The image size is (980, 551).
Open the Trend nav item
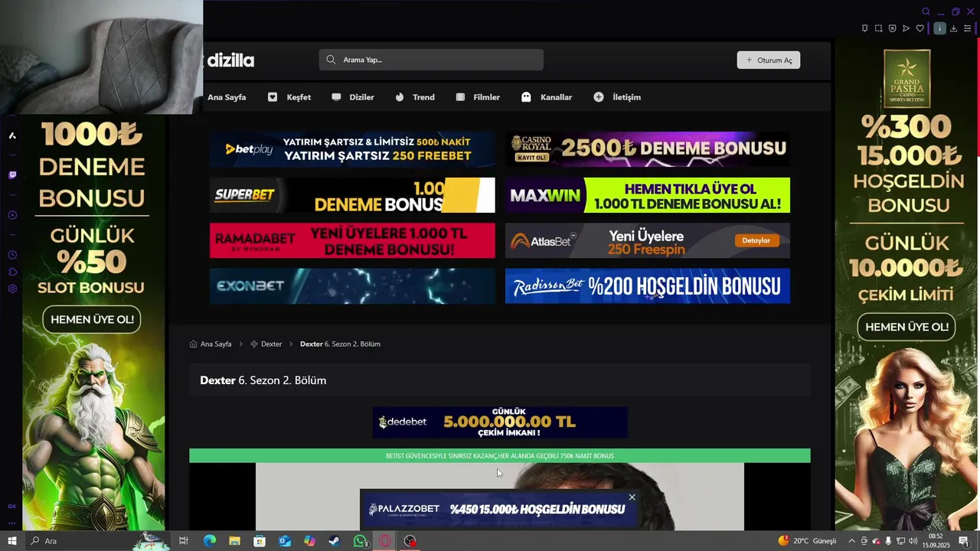(415, 97)
